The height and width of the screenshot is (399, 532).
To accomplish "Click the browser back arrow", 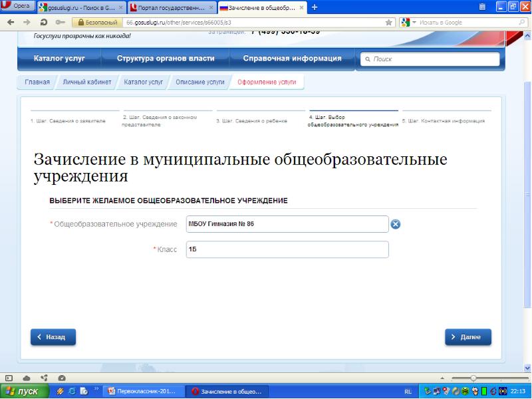I will tap(9, 22).
